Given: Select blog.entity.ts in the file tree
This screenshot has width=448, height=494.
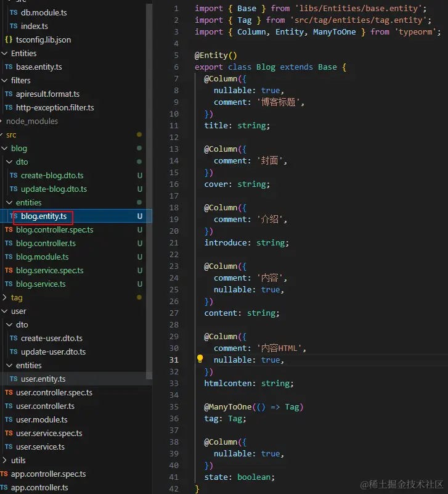Looking at the screenshot, I should coord(44,216).
